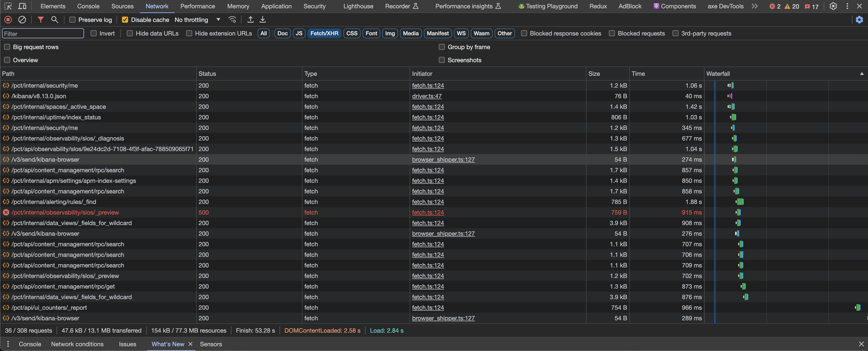Viewport: 868px width, 351px height.
Task: Click the fetch icon beside /kibana/v8.13.0.json
Action: [6, 96]
